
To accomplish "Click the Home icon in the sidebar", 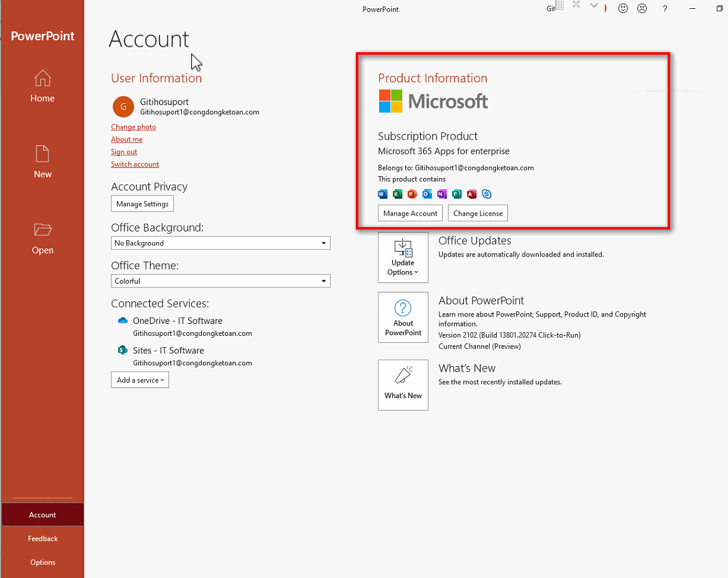I will point(42,78).
